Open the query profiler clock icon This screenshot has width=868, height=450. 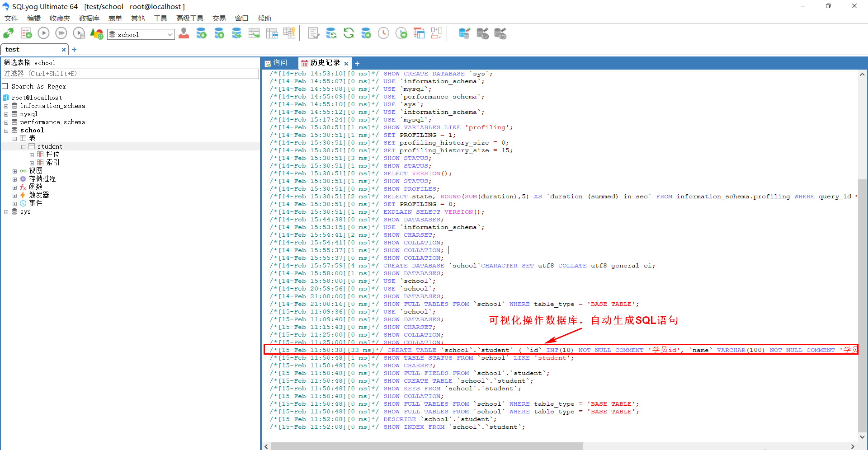click(383, 33)
